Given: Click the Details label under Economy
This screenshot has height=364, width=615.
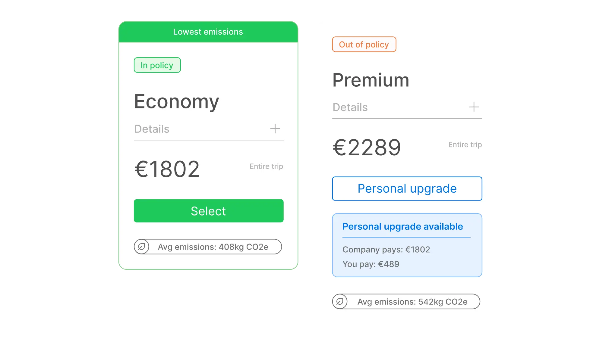Looking at the screenshot, I should click(x=152, y=129).
